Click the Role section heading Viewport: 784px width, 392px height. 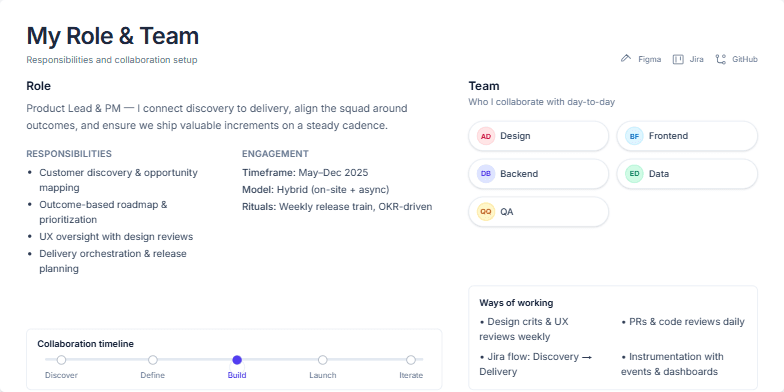point(38,86)
